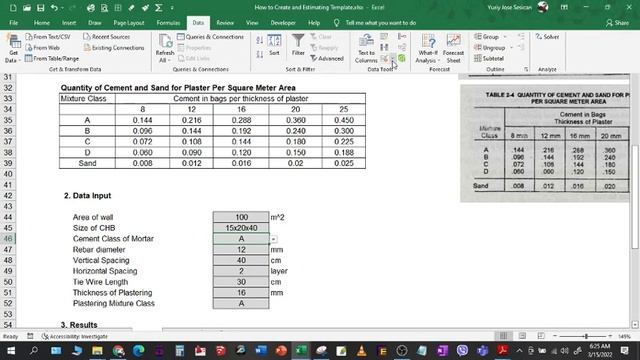Switch to the Formulas tab
This screenshot has height=360, width=640.
click(x=168, y=23)
